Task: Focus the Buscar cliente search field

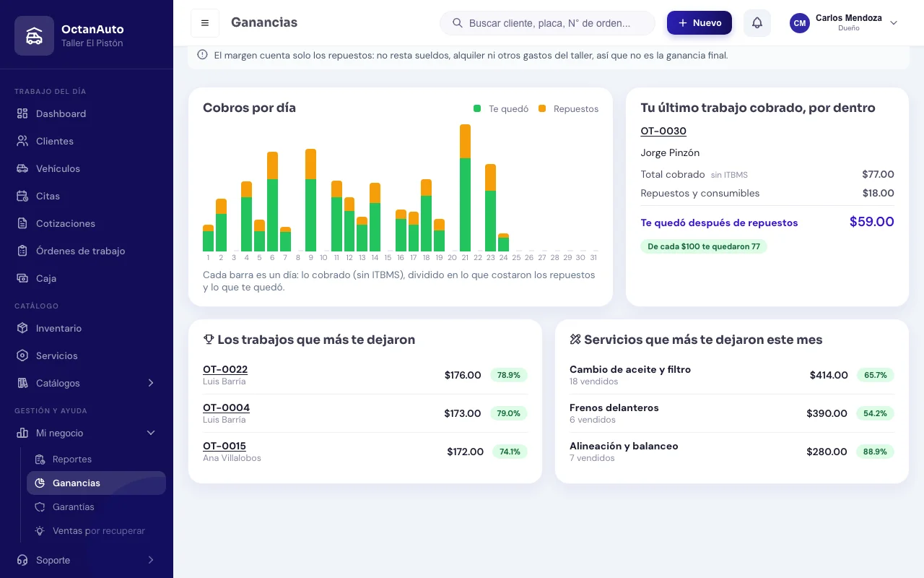Action: (547, 23)
